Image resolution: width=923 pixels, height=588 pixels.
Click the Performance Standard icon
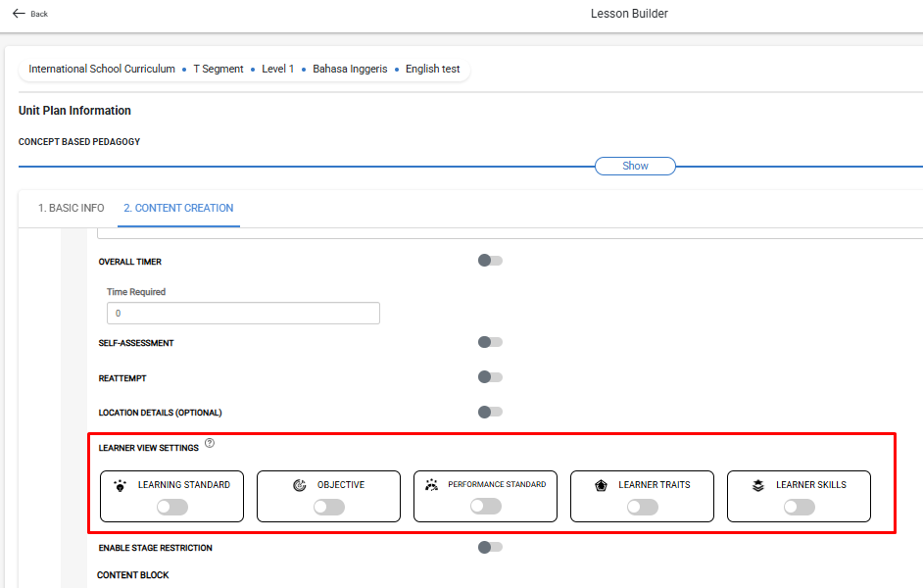point(431,484)
